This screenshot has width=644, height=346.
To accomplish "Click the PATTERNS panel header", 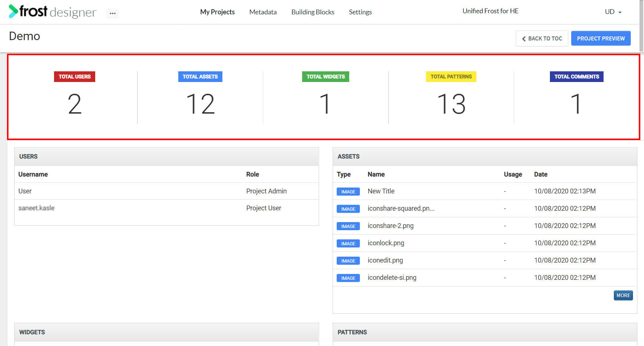I will [x=485, y=332].
